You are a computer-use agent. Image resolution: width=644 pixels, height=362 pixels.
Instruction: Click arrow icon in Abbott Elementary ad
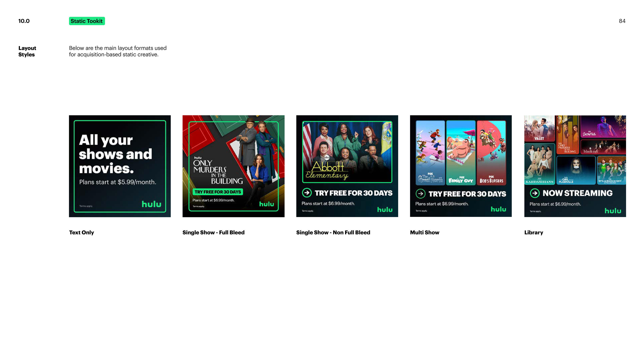click(x=307, y=193)
